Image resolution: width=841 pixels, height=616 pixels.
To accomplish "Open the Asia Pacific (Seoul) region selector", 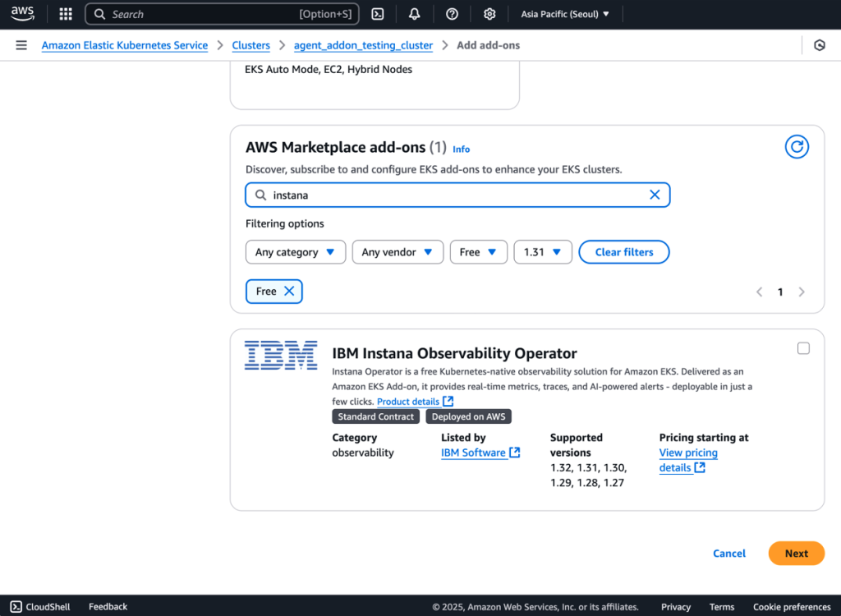I will point(565,14).
